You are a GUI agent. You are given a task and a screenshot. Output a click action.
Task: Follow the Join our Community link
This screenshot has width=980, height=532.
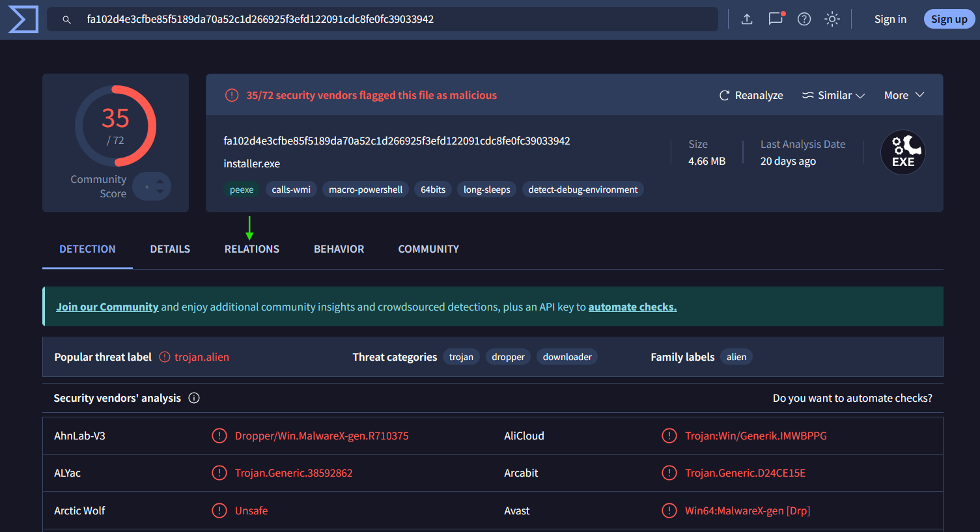(x=107, y=307)
